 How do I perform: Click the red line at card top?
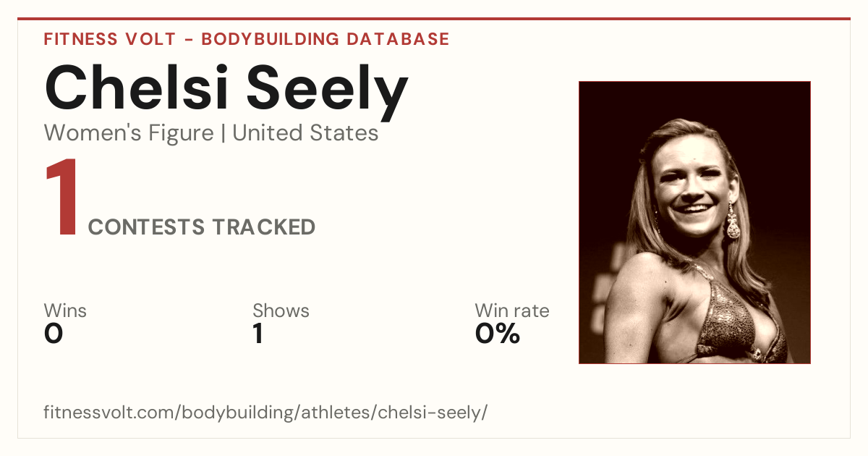click(x=434, y=19)
